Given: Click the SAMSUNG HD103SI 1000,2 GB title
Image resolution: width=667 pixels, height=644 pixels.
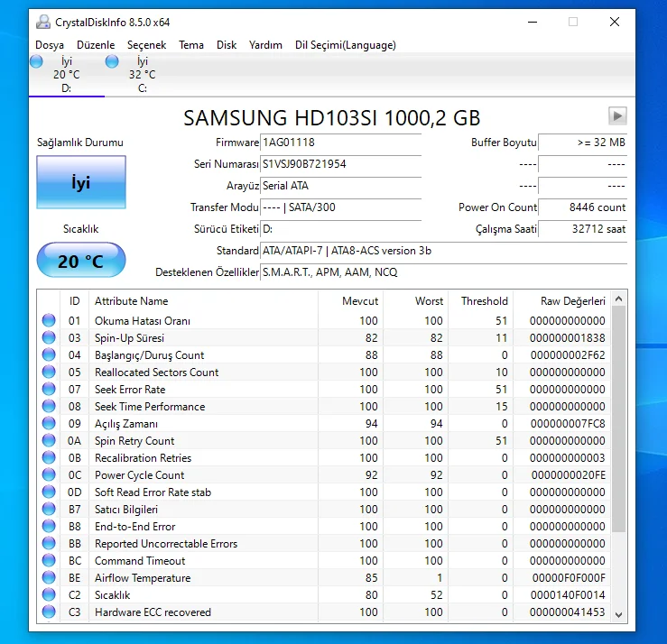Looking at the screenshot, I should pyautogui.click(x=332, y=118).
